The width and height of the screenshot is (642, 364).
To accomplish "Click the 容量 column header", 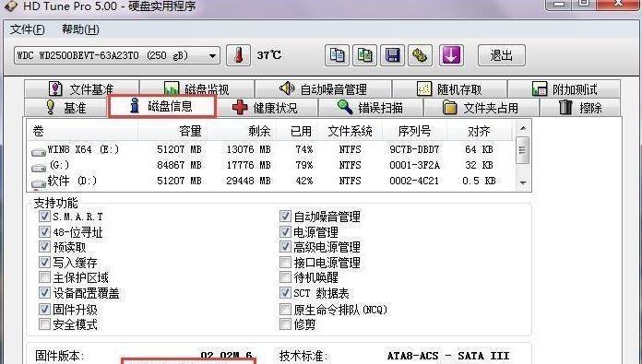I will tap(172, 131).
